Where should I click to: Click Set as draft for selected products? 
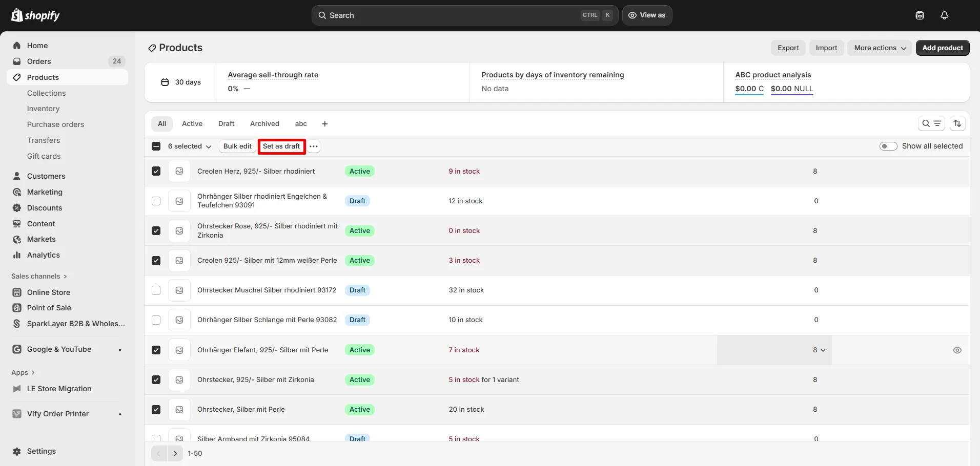click(281, 146)
